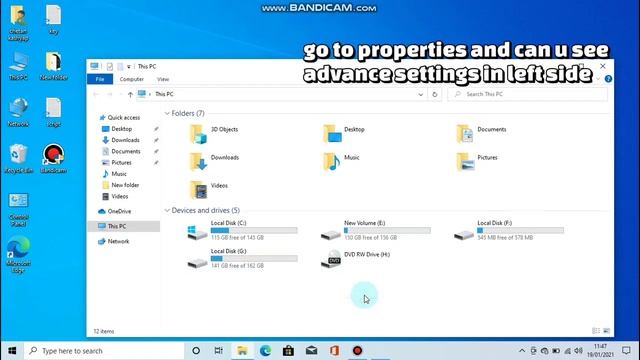Click Properties icon in Quick Access Toolbar
This screenshot has width=640, height=360.
(x=110, y=67)
